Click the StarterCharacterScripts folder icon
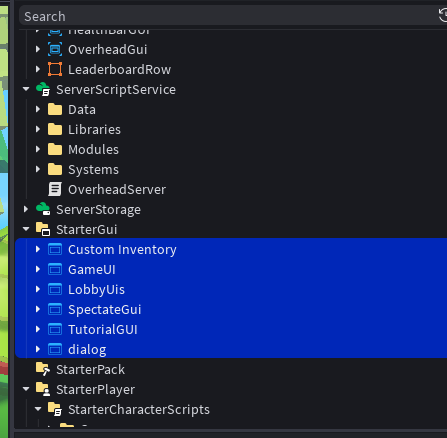The width and height of the screenshot is (447, 438). (x=55, y=409)
